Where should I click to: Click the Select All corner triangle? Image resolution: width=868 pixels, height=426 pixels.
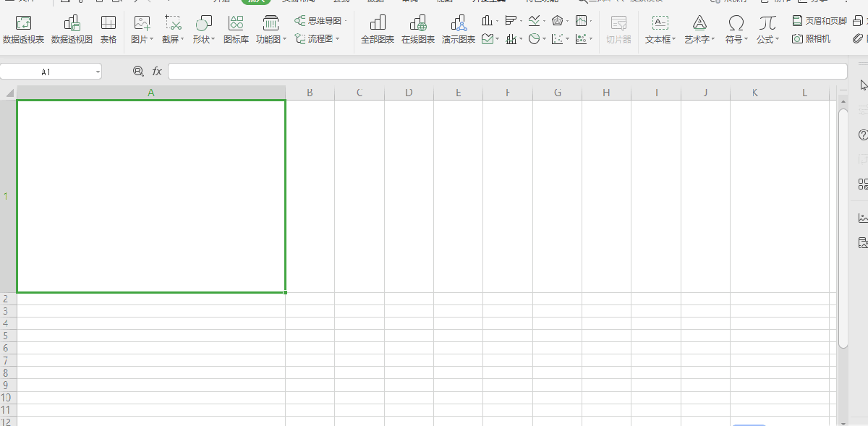tap(9, 93)
